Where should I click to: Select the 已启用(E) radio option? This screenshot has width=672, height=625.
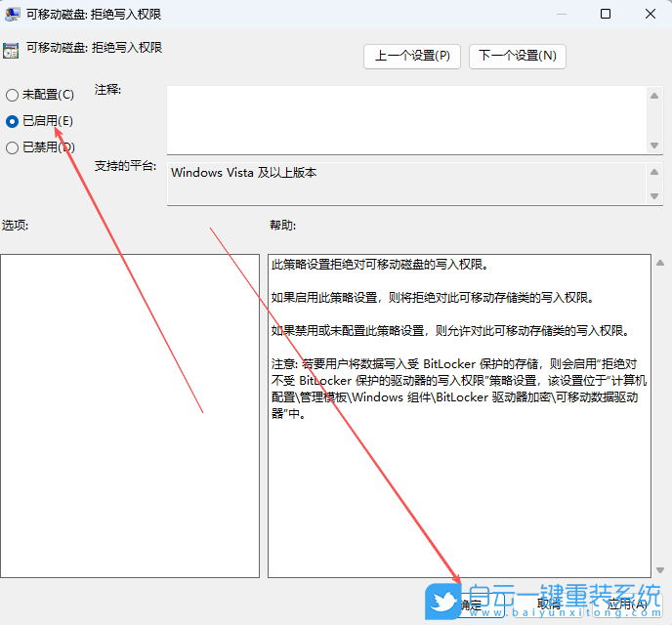coord(39,121)
